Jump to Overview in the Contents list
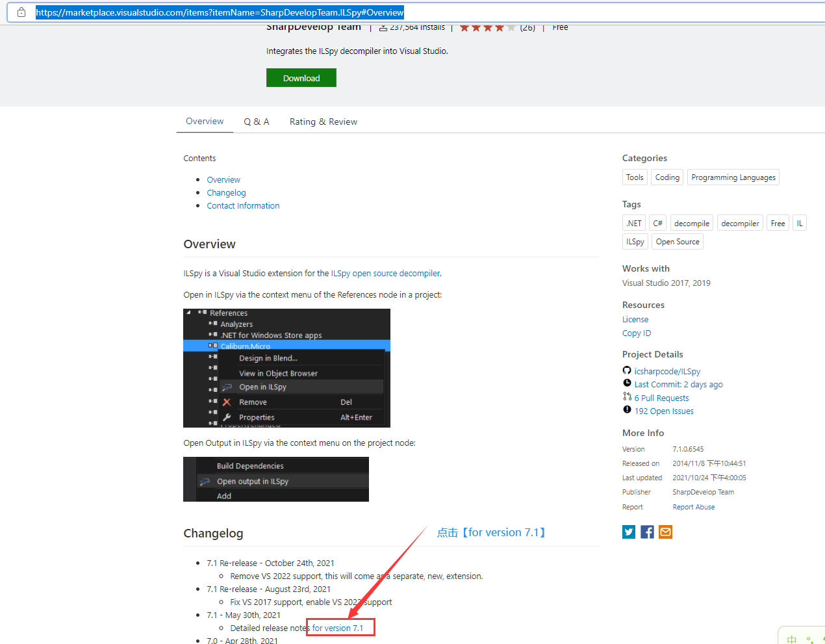 223,180
